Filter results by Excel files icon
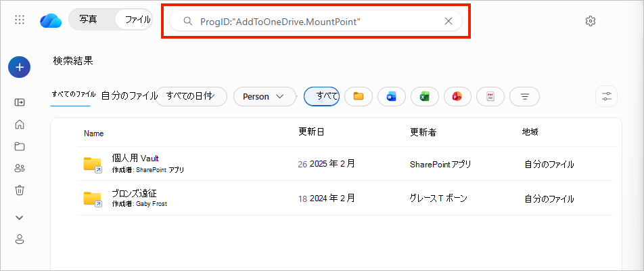Screen dimensions: 644x271 pyautogui.click(x=425, y=97)
